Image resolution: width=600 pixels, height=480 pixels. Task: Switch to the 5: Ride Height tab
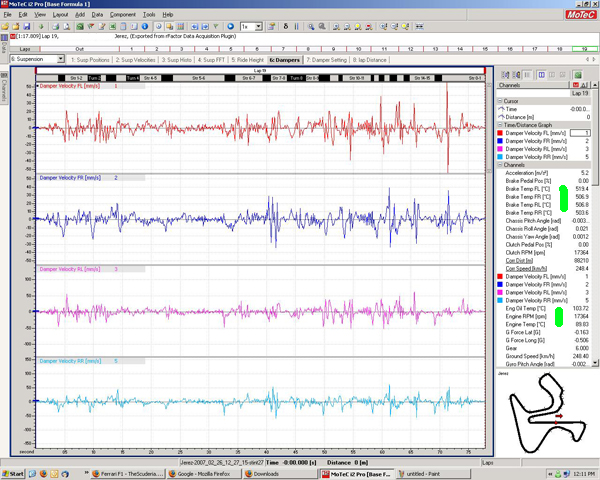tap(246, 60)
